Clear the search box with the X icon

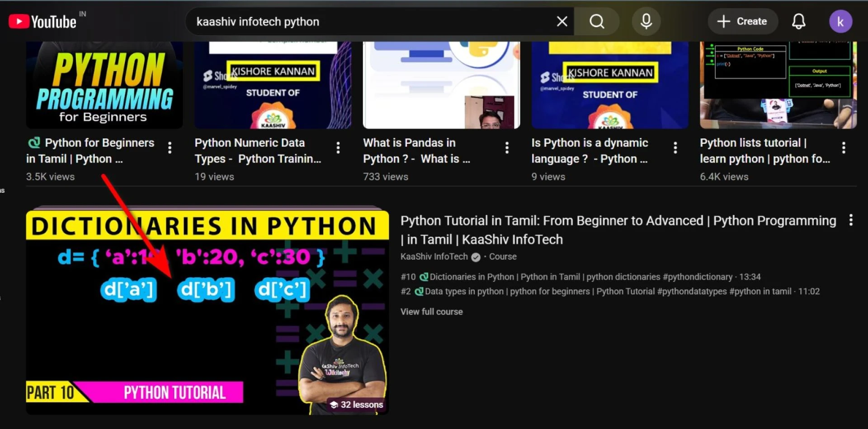562,21
